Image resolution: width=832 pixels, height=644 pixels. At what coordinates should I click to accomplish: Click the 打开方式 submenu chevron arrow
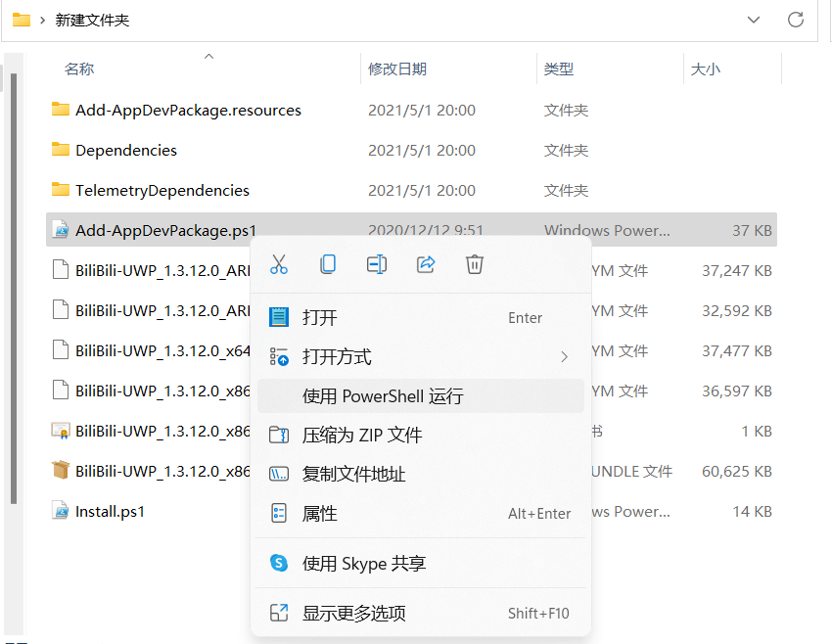tap(564, 357)
